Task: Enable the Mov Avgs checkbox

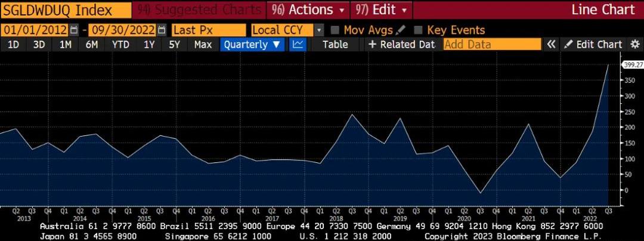Action: [x=335, y=30]
